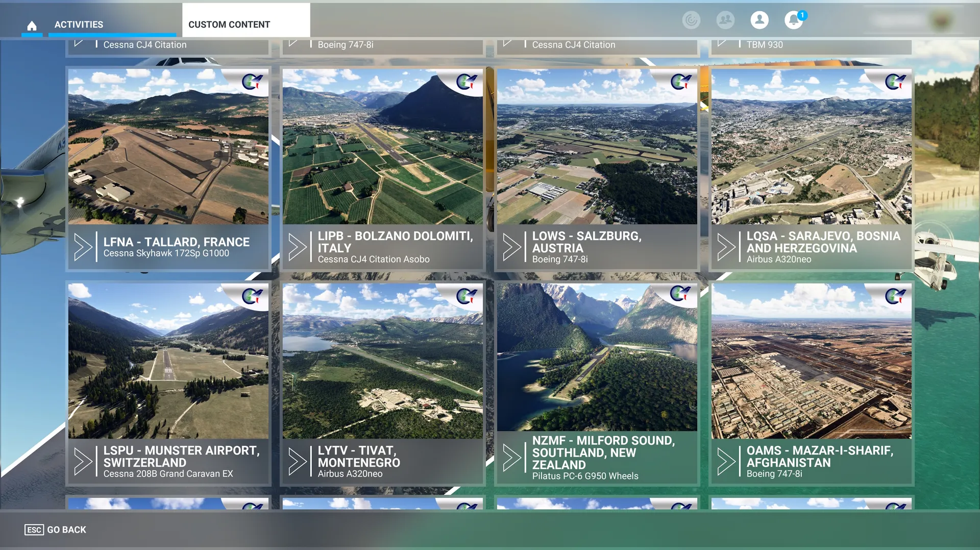
Task: Select the LSPU Munster Airport thumbnail
Action: [x=168, y=361]
